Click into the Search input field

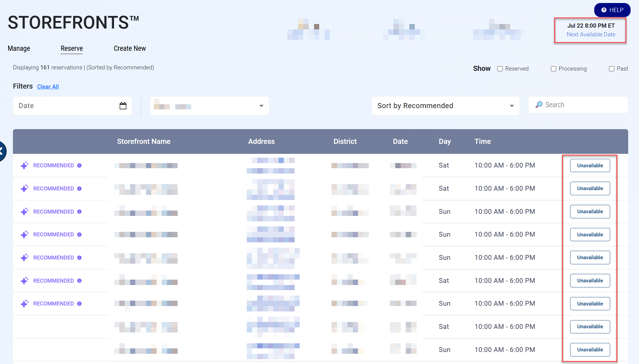(x=583, y=105)
